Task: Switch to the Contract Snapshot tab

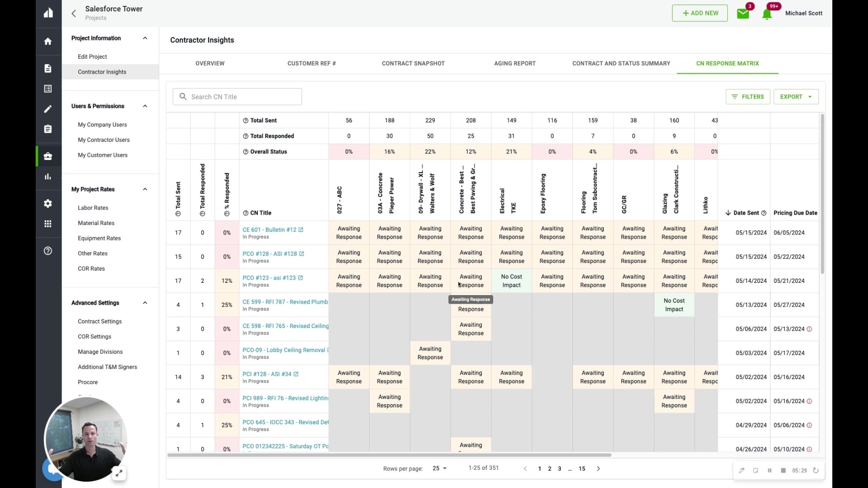Action: pos(413,64)
